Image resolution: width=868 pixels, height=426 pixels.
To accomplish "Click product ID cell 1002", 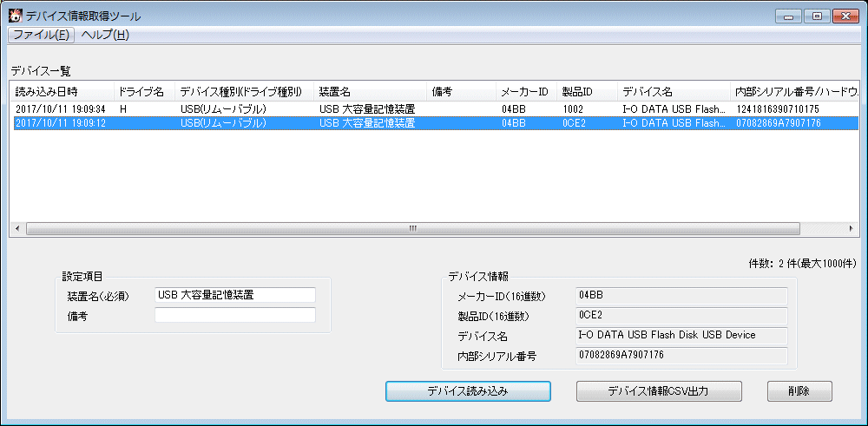I will (x=572, y=109).
